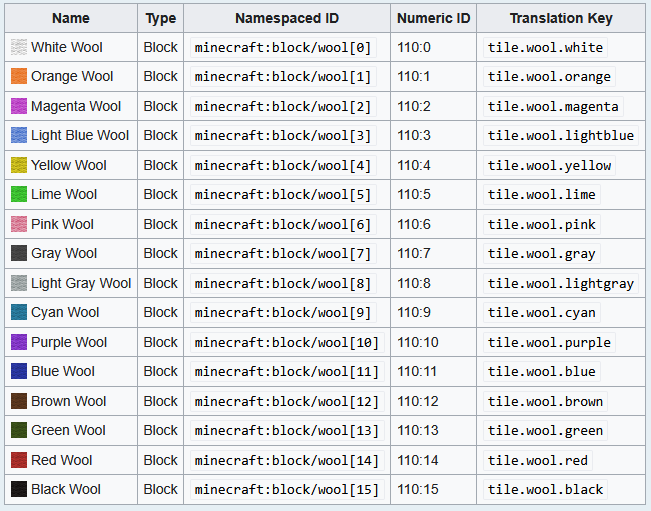Click the Blue Wool name link
651x511 pixels.
pyautogui.click(x=63, y=371)
